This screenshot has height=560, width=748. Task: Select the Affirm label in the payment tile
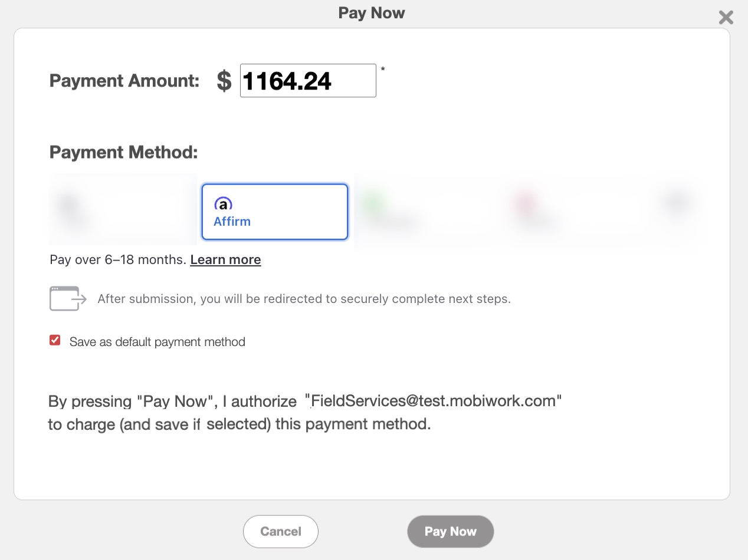click(232, 222)
